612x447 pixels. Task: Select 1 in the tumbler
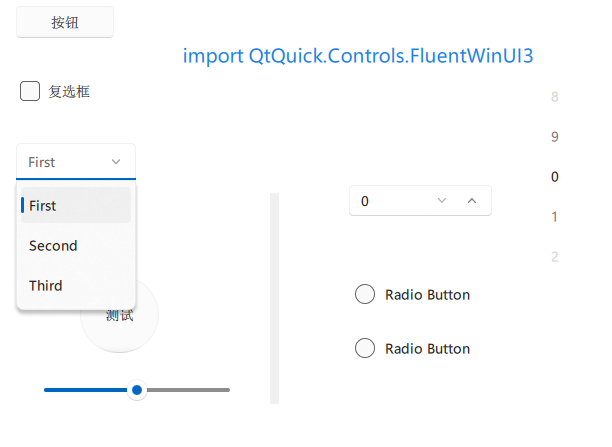(555, 216)
